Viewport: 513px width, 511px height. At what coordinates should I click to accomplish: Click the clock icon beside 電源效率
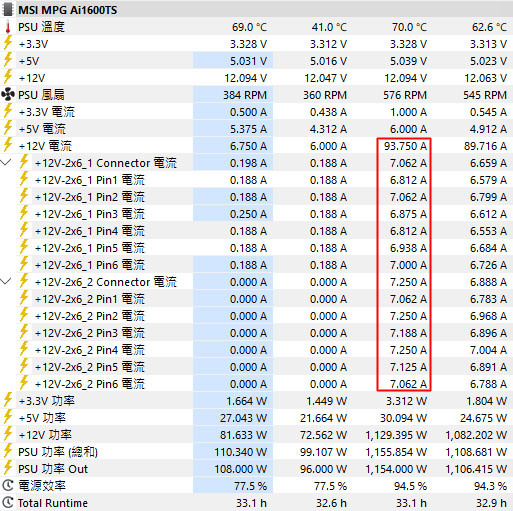point(8,486)
